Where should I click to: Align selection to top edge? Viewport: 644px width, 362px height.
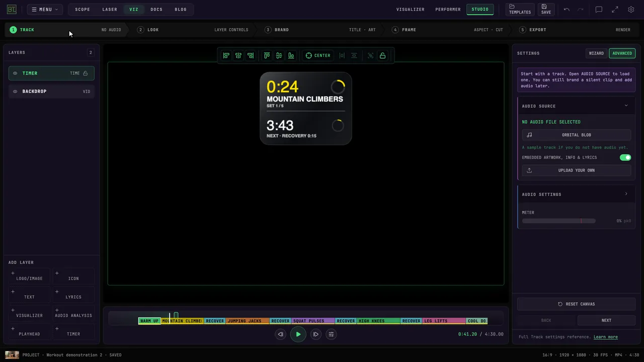tap(267, 55)
